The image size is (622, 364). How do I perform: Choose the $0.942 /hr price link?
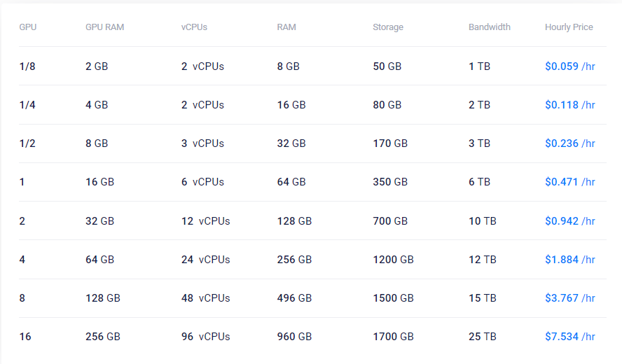click(569, 221)
